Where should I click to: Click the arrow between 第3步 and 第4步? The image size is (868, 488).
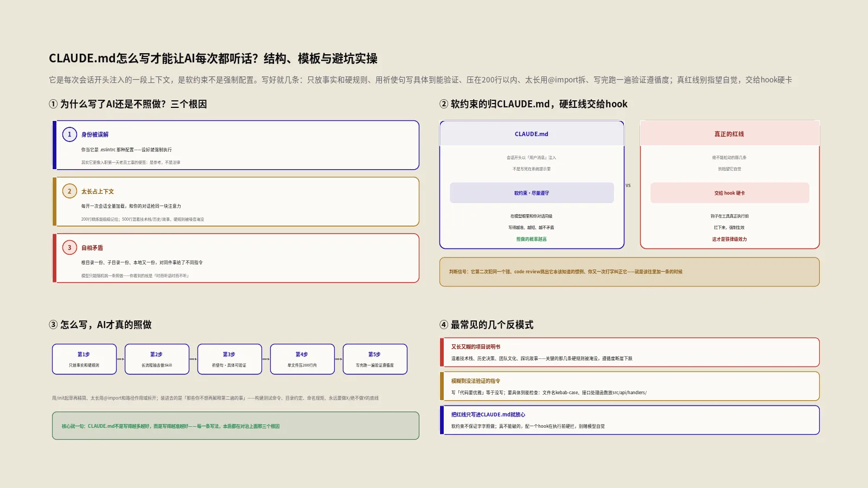[x=266, y=359]
